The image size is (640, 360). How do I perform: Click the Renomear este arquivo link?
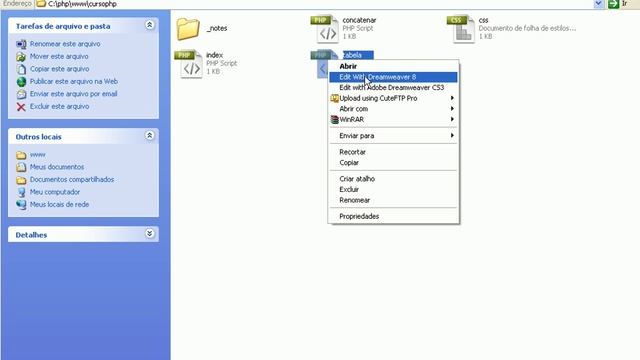click(65, 44)
